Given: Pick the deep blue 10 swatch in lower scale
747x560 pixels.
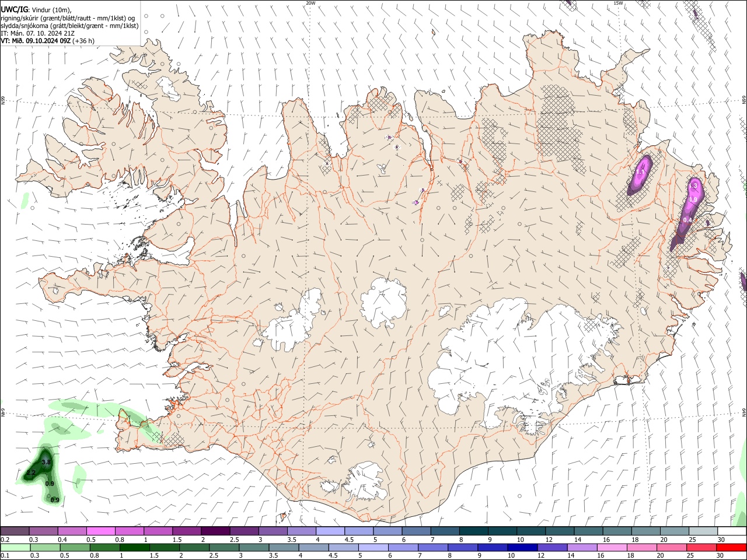Looking at the screenshot, I should pos(522,547).
